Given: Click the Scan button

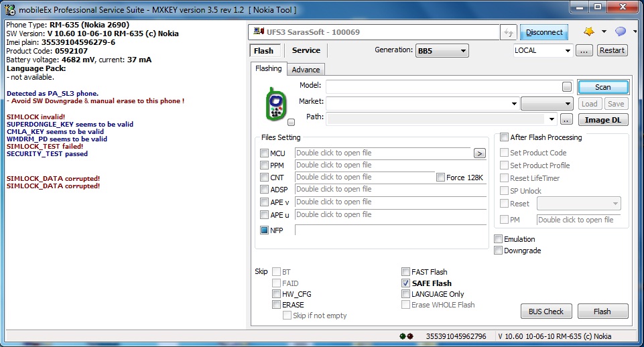Looking at the screenshot, I should click(603, 87).
